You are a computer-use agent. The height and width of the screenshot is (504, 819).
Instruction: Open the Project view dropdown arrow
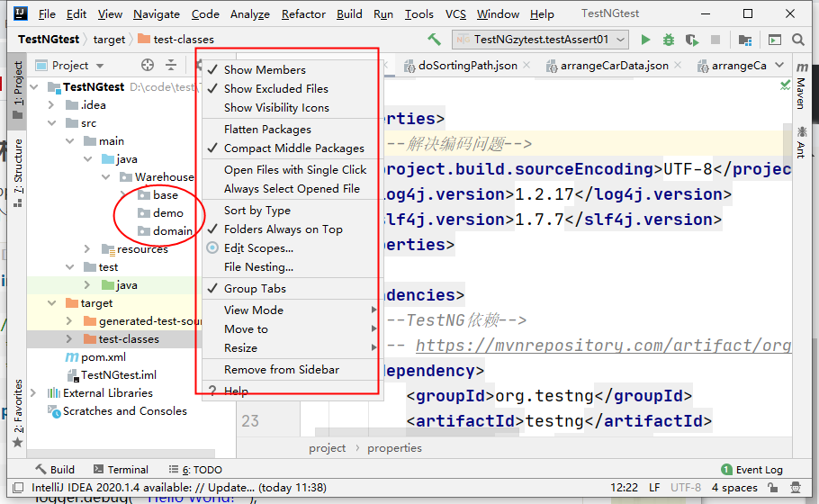click(100, 66)
